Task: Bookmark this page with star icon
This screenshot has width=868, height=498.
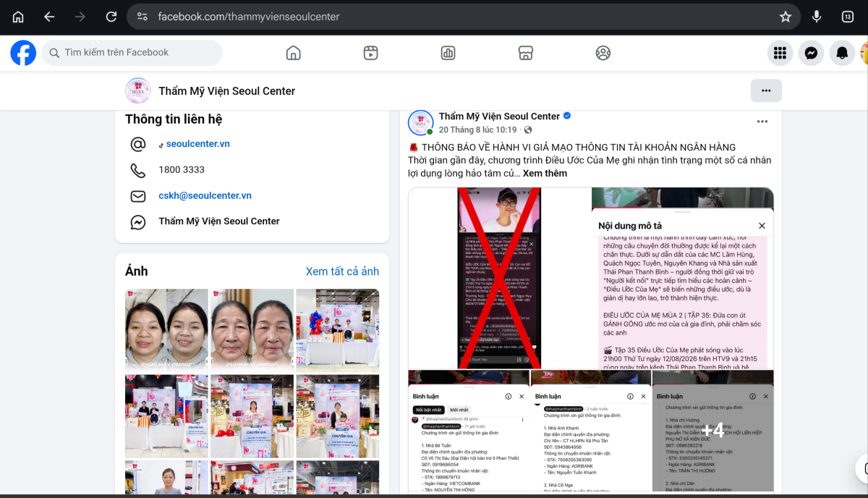Action: tap(786, 17)
